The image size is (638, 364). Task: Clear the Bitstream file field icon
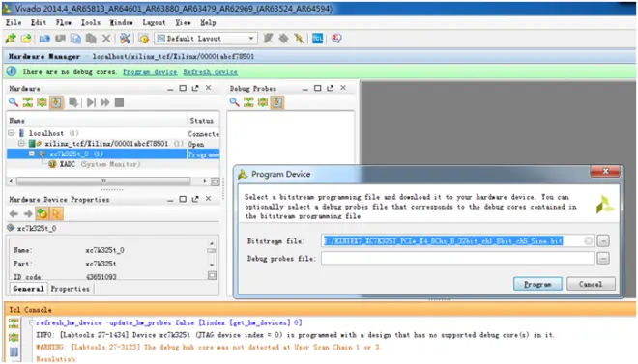point(589,241)
